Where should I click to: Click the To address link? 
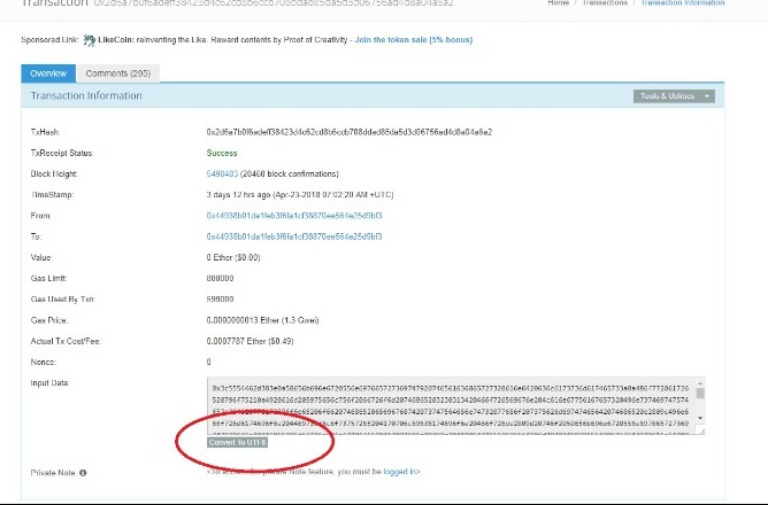click(294, 237)
